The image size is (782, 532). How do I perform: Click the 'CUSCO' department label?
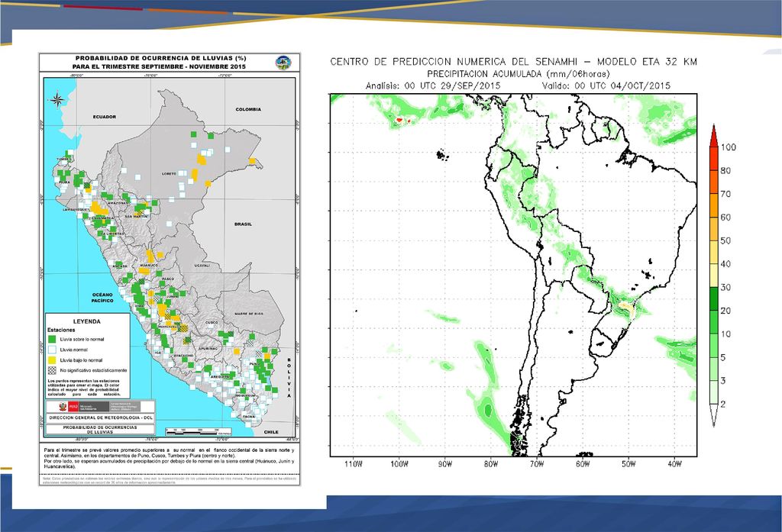pos(212,323)
